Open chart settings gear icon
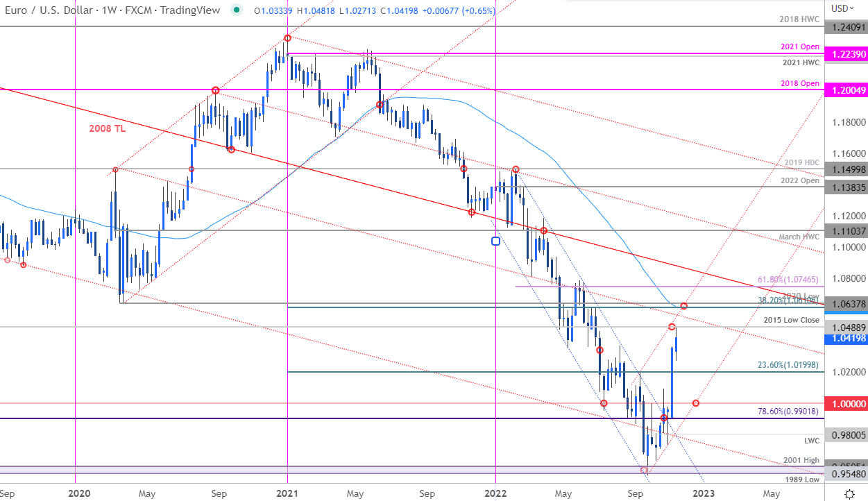This screenshot has height=501, width=868. [x=849, y=493]
